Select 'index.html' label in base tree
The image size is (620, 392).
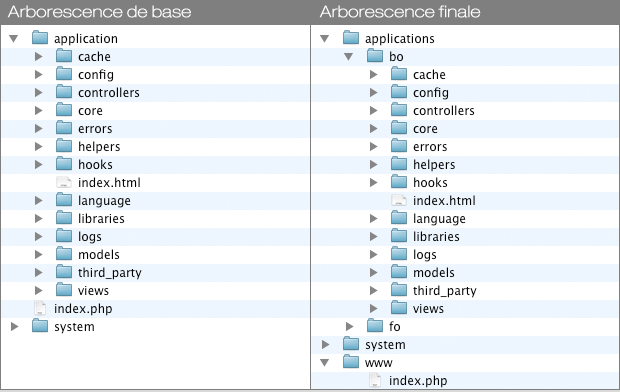[109, 183]
